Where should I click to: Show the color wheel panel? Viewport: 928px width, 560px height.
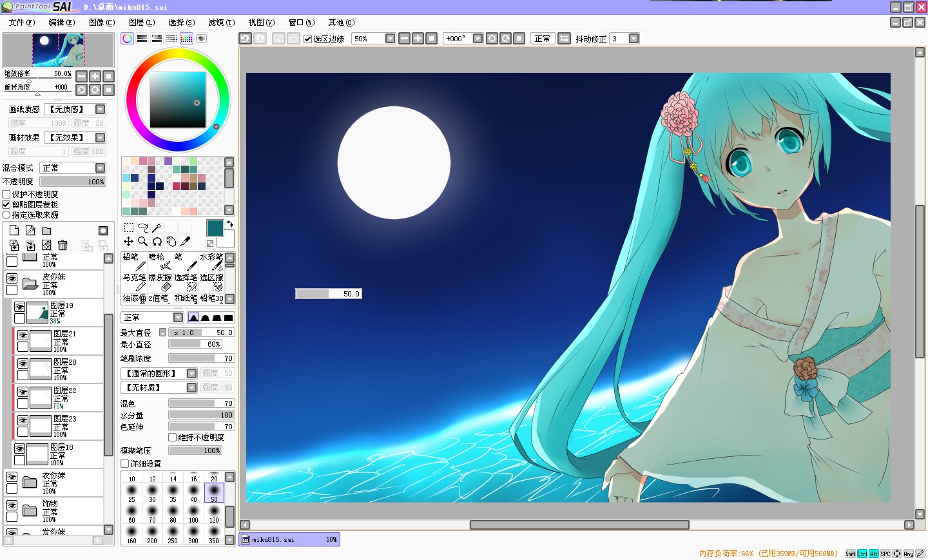click(x=128, y=39)
